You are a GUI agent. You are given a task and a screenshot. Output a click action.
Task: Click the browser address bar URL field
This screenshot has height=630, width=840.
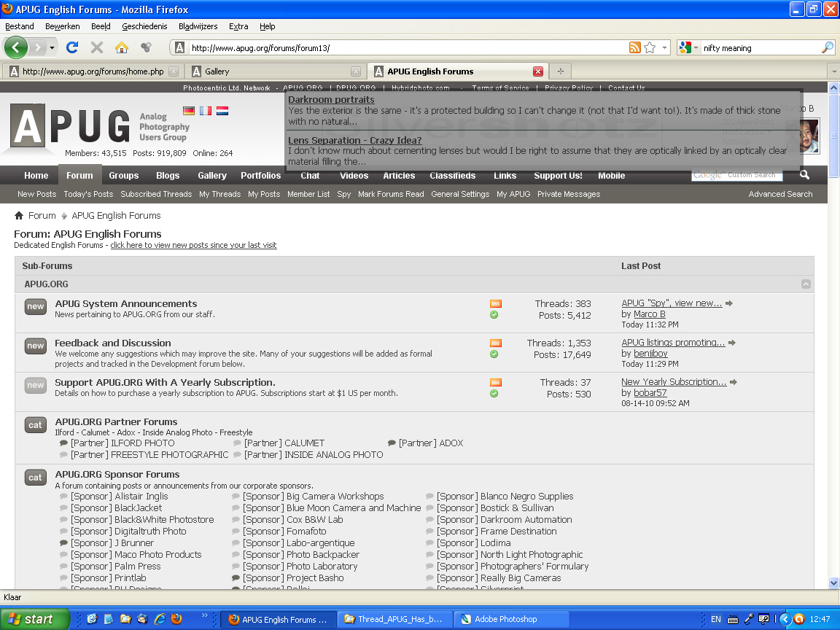(x=407, y=47)
